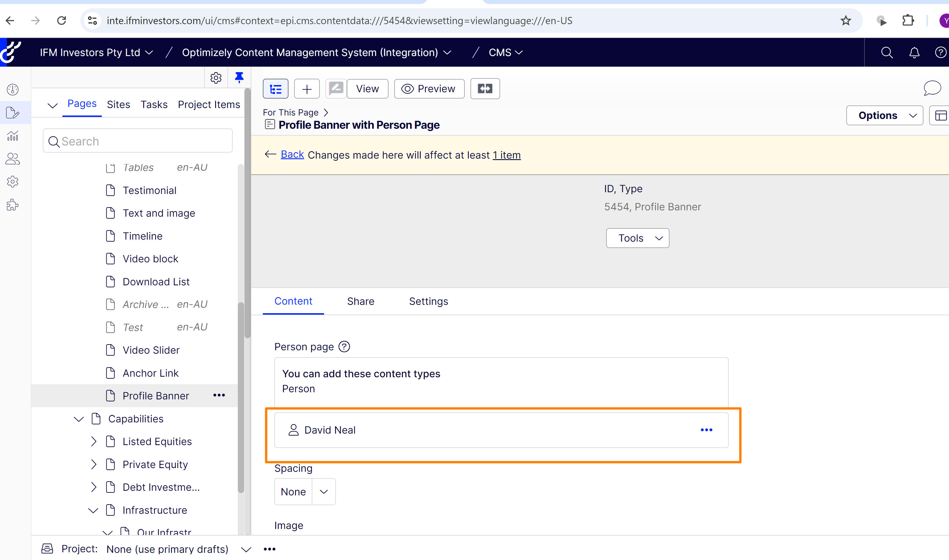Screen dimensions: 949x560
Task: Open the compare versions view icon
Action: (485, 89)
